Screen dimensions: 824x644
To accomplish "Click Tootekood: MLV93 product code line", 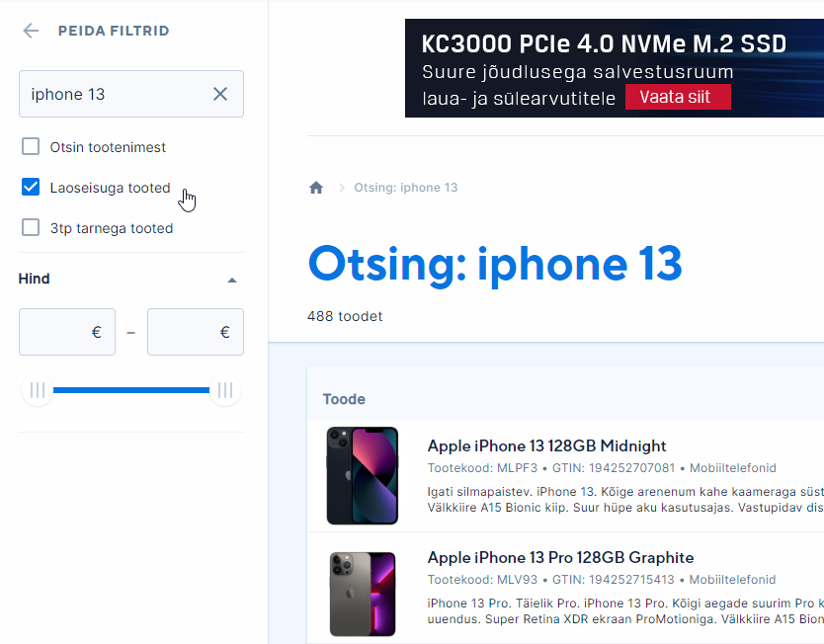I will [601, 580].
